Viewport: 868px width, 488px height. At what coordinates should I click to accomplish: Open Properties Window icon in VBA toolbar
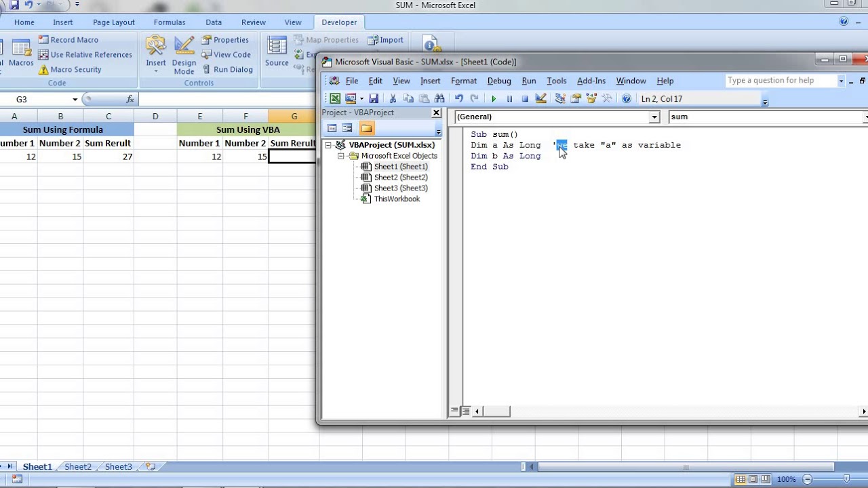[576, 99]
